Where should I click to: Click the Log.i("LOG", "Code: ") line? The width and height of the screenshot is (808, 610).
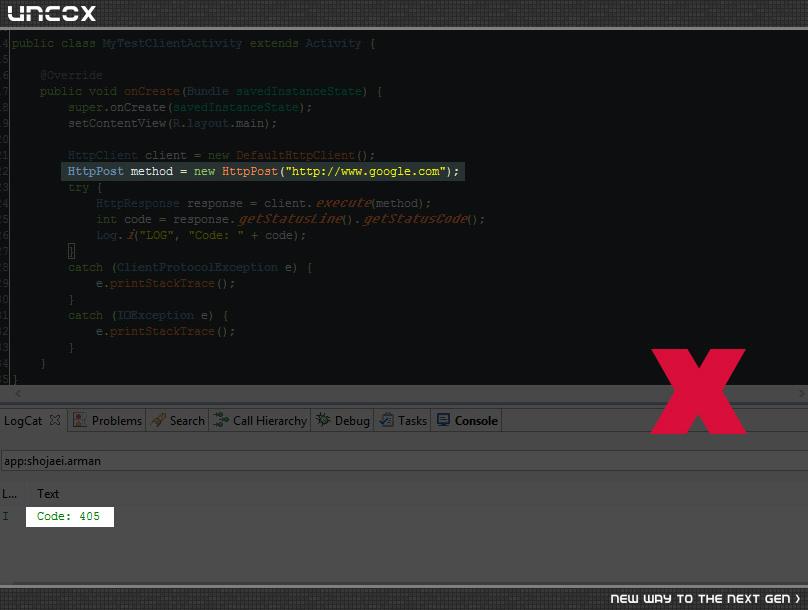tap(201, 235)
